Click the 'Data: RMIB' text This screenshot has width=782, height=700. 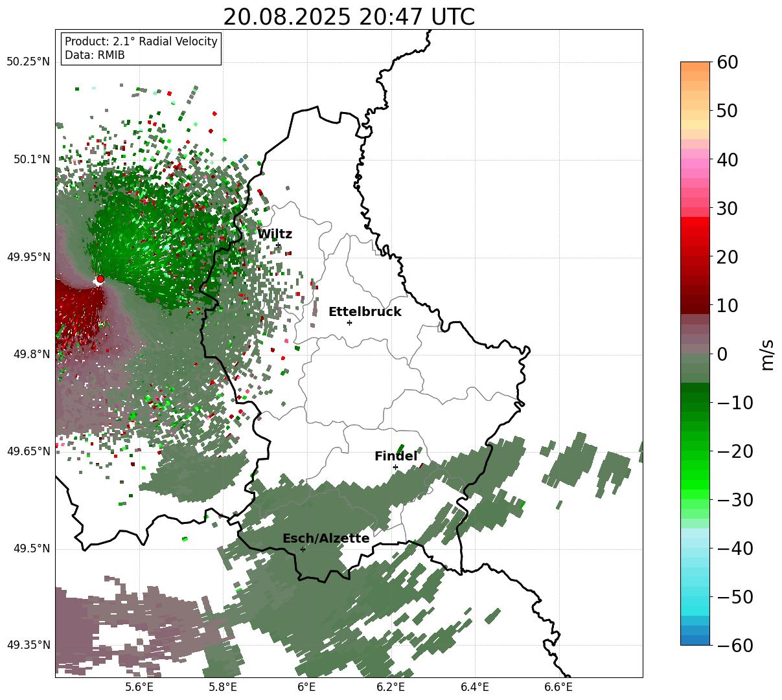click(x=95, y=55)
